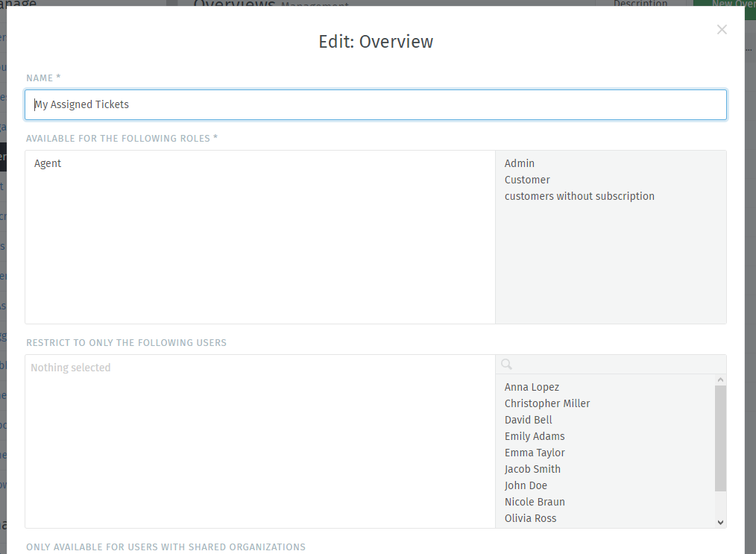Select user Olivia Ross
The image size is (756, 554).
click(x=530, y=518)
